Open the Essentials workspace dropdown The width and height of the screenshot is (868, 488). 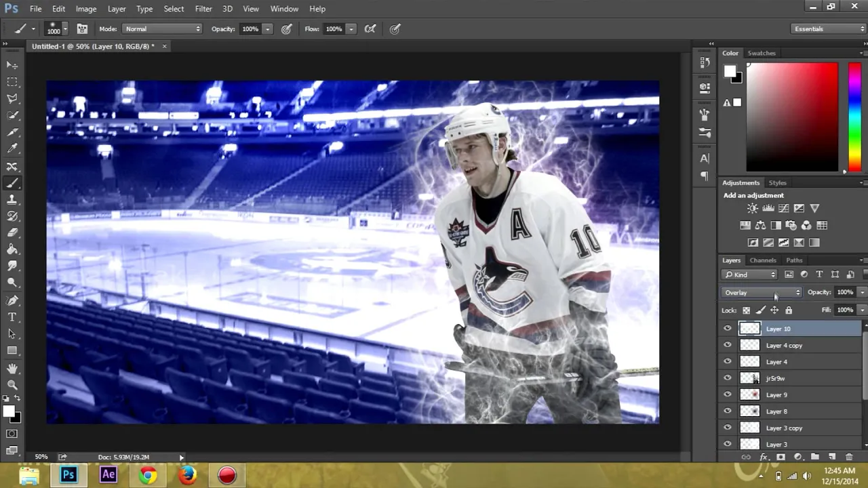[829, 29]
